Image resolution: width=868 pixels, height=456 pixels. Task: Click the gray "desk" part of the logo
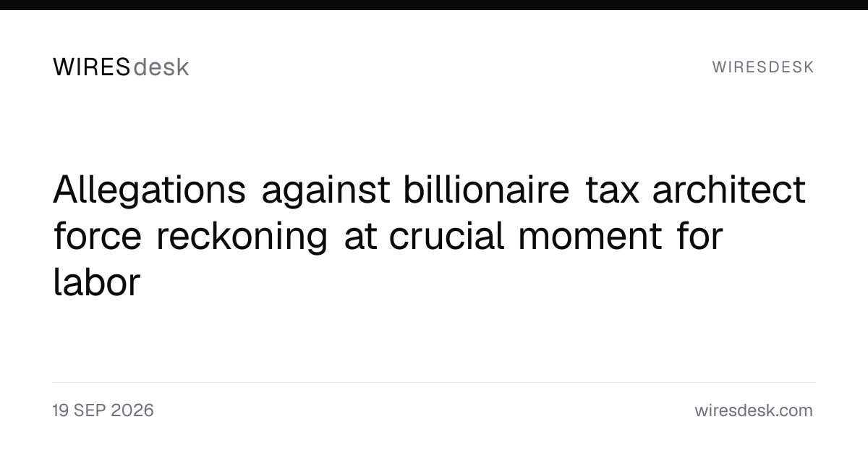pyautogui.click(x=161, y=67)
